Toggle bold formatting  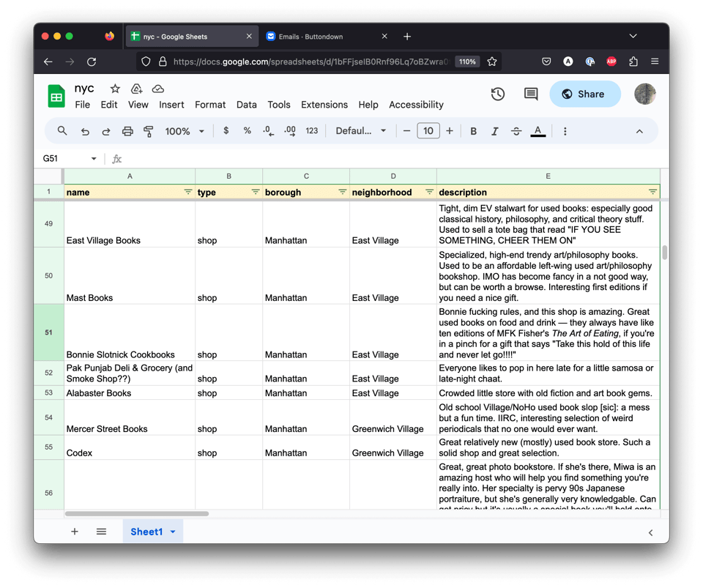pyautogui.click(x=473, y=130)
